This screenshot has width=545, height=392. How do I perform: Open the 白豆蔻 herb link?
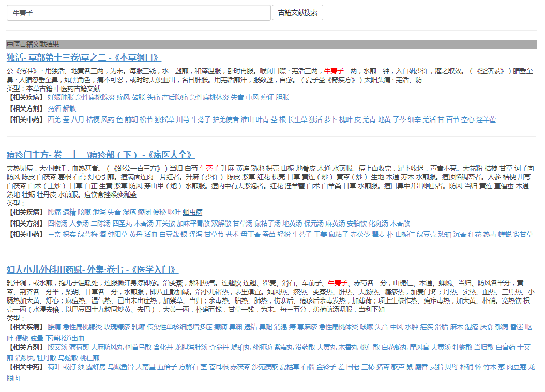(169, 234)
